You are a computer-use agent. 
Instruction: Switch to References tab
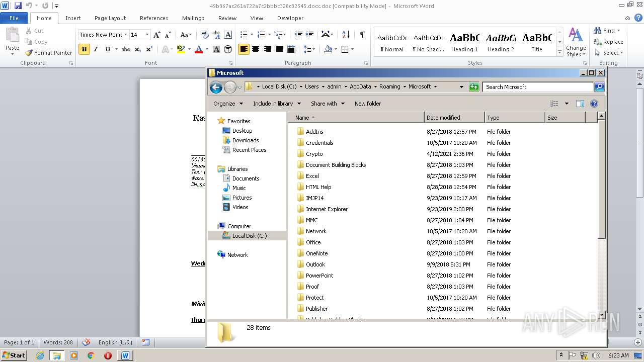click(154, 18)
